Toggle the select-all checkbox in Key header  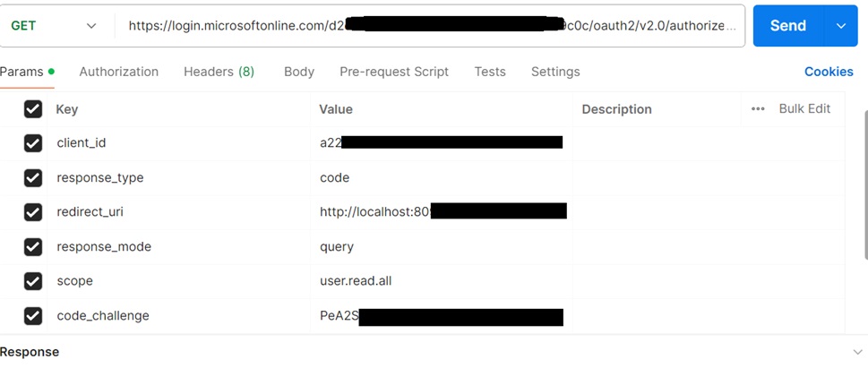coord(33,109)
